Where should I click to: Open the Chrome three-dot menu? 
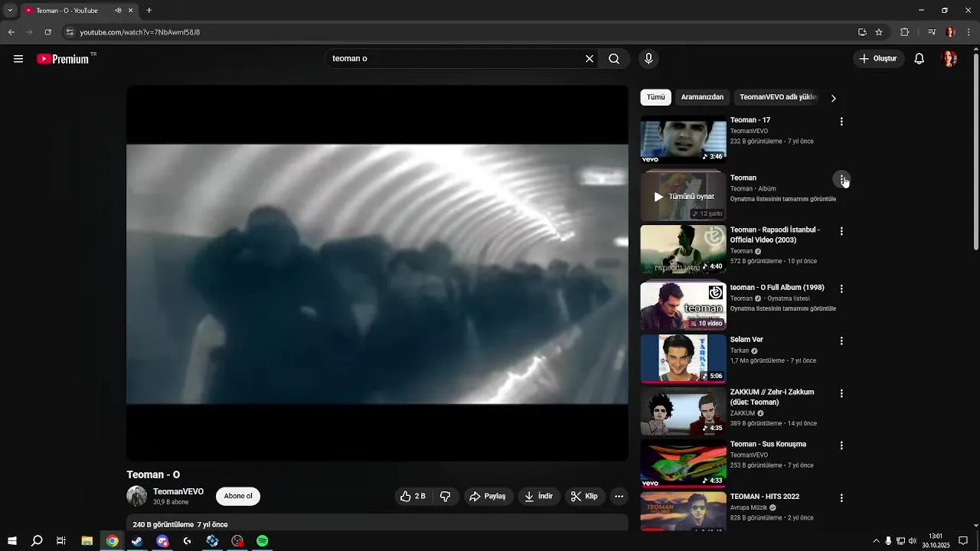coord(969,32)
